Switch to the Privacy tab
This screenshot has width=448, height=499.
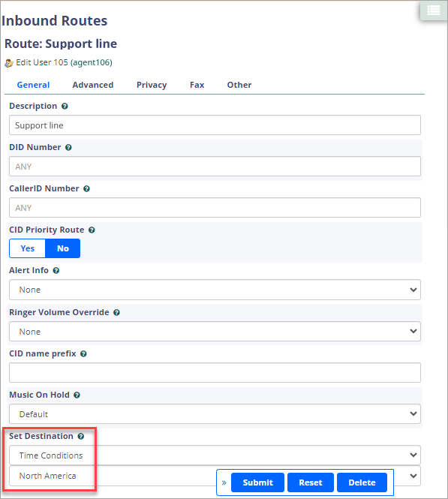[152, 85]
